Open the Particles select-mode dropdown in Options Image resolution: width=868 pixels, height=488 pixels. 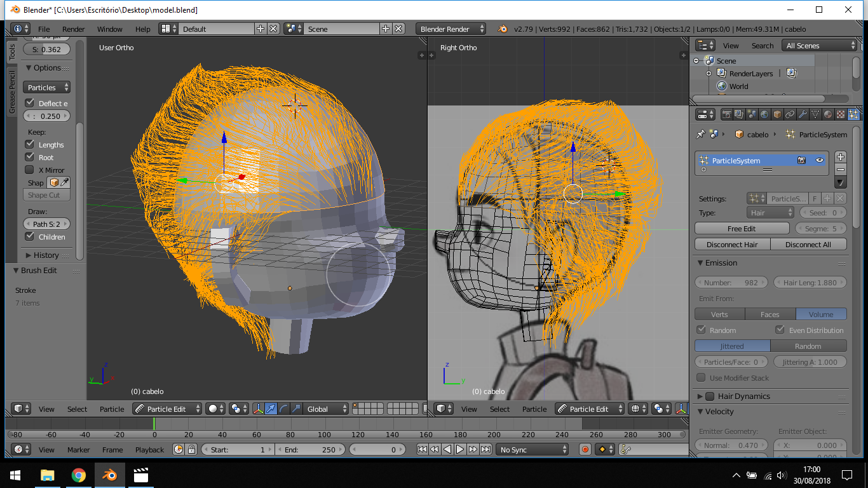coord(47,87)
